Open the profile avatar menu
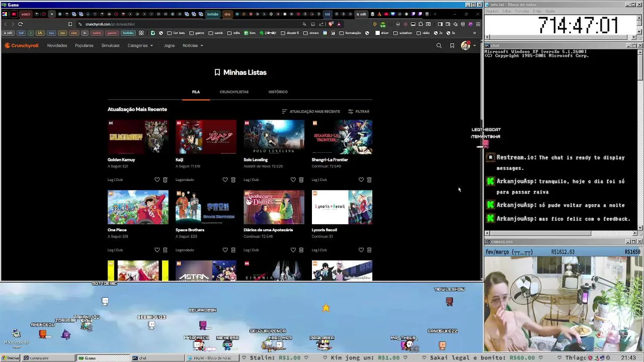 click(x=467, y=46)
